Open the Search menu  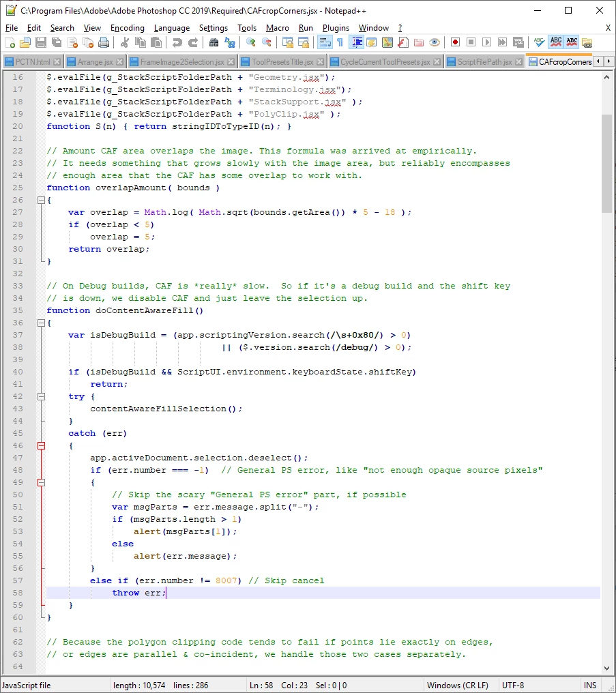tap(62, 28)
